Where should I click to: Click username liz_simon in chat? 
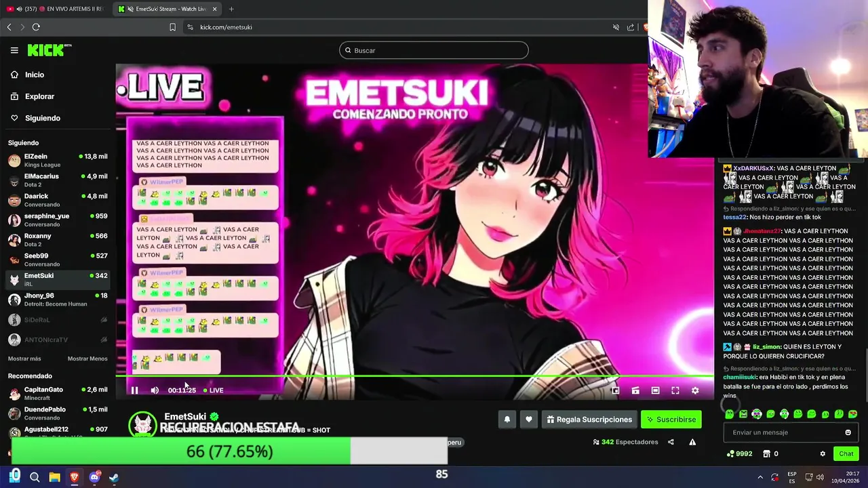tap(766, 347)
